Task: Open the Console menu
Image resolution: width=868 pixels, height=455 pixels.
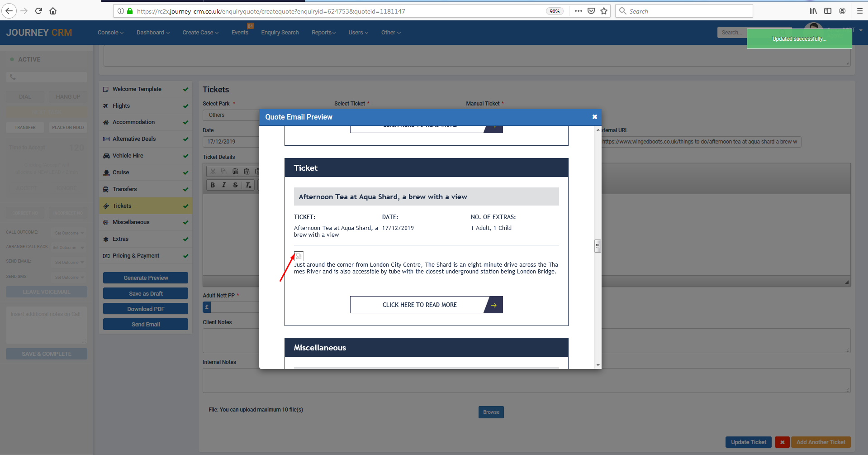Action: click(110, 33)
